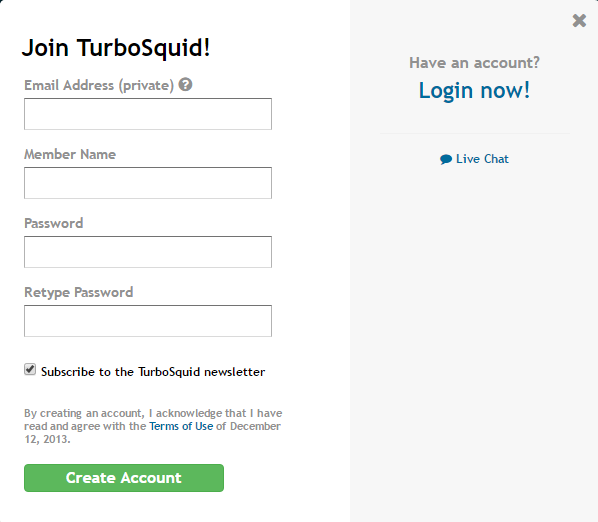Click the Live Chat speech bubble icon
The width and height of the screenshot is (598, 522).
[x=445, y=159]
